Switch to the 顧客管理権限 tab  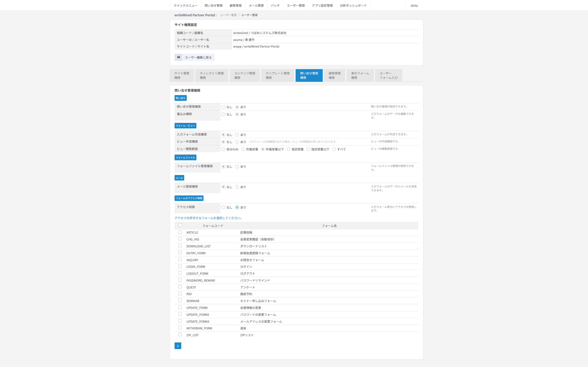(334, 76)
